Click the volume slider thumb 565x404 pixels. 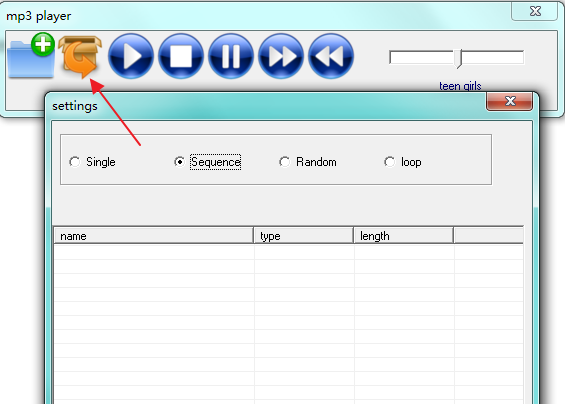[458, 58]
